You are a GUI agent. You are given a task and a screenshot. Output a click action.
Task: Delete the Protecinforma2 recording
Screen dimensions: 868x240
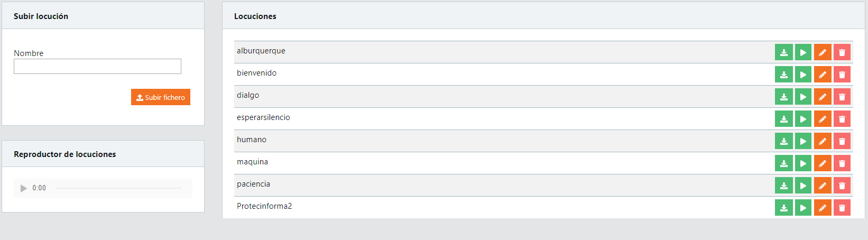(842, 208)
